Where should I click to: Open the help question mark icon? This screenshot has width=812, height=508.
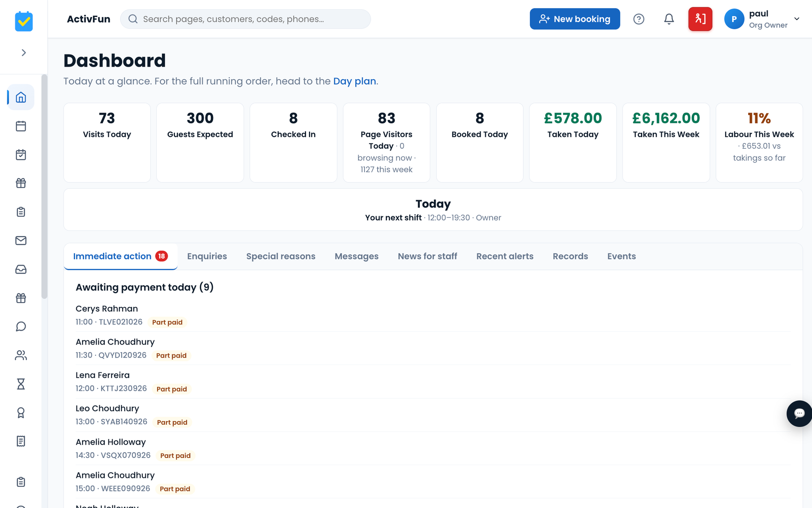point(639,19)
